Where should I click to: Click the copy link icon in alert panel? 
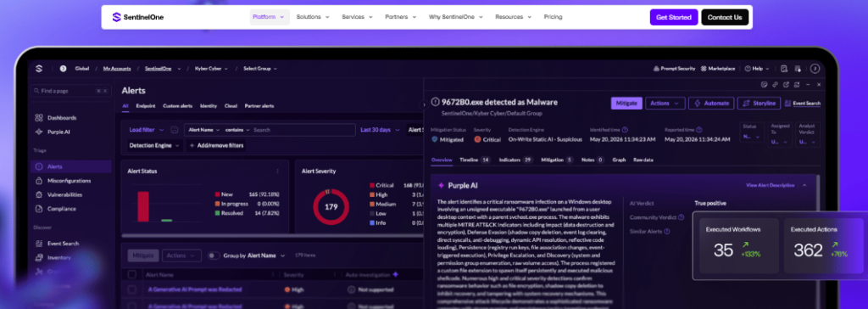pyautogui.click(x=775, y=85)
